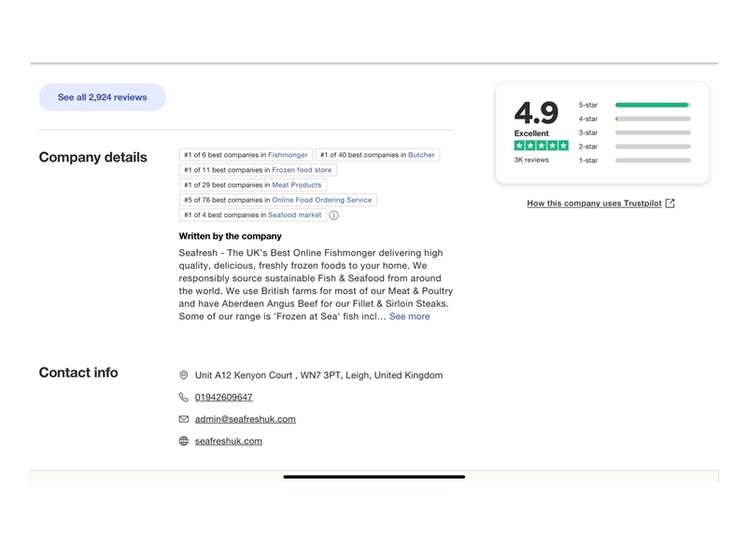The image size is (747, 560).
Task: Click the location pin icon by address
Action: 183,375
